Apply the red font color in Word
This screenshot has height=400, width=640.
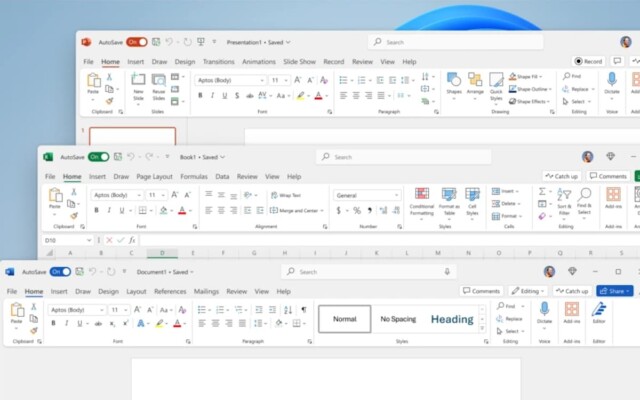click(x=177, y=323)
